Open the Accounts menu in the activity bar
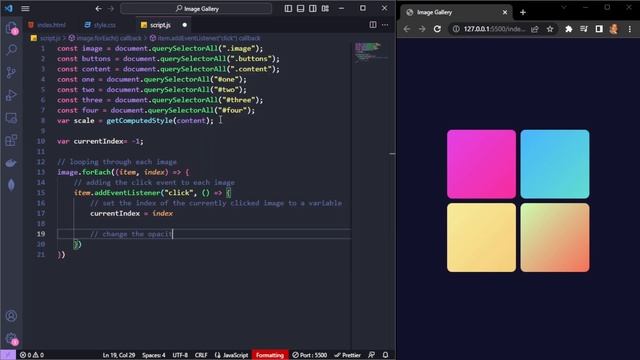The width and height of the screenshot is (640, 360). 11,316
